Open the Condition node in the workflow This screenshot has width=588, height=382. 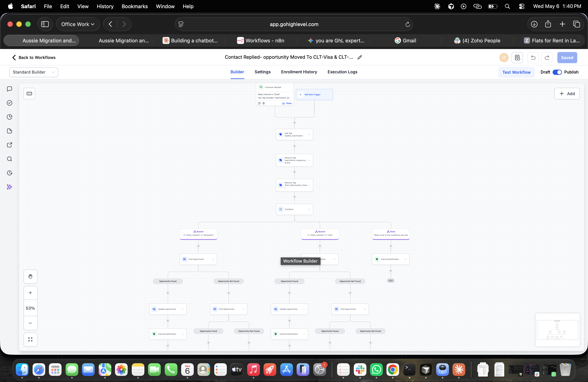point(294,209)
